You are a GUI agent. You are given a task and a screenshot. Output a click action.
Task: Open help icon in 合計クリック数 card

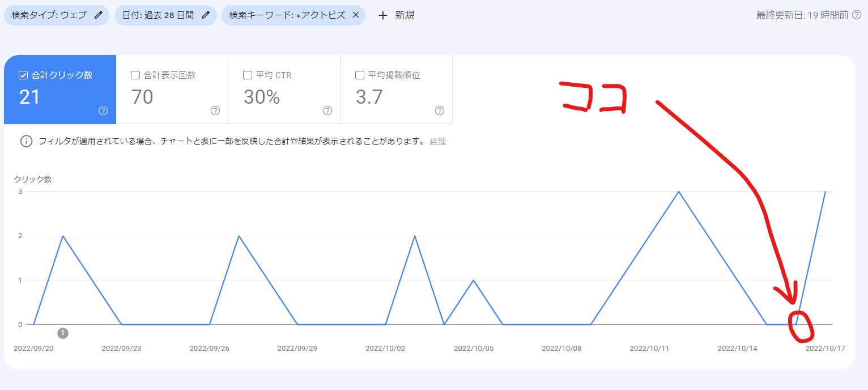(x=103, y=111)
